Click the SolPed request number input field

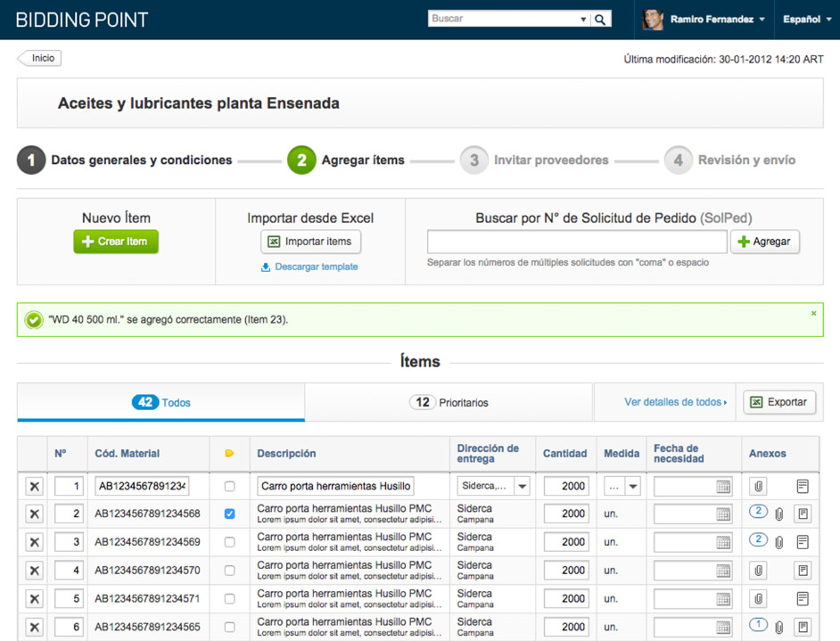[576, 242]
